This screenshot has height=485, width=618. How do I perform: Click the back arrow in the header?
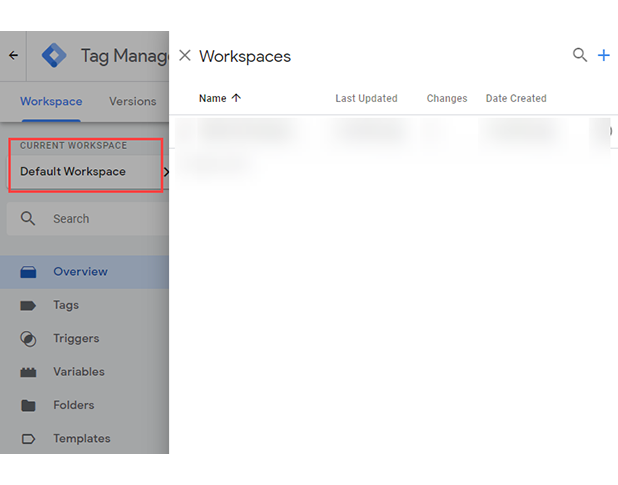pyautogui.click(x=13, y=56)
